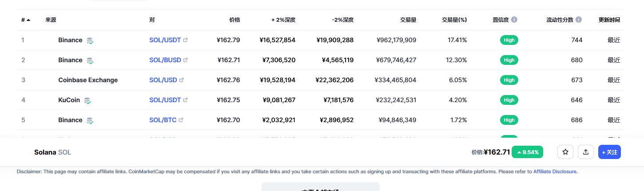The height and width of the screenshot is (191, 644).
Task: Open the SOL/USDT pair link for Binance
Action: point(165,40)
